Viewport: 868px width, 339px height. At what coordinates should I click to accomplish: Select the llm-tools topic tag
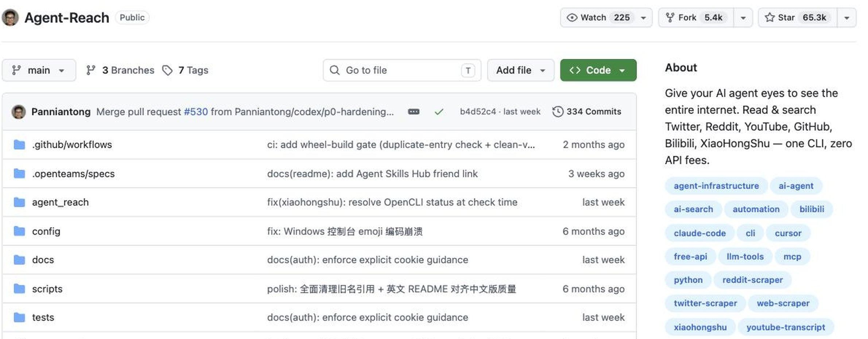[x=745, y=257]
